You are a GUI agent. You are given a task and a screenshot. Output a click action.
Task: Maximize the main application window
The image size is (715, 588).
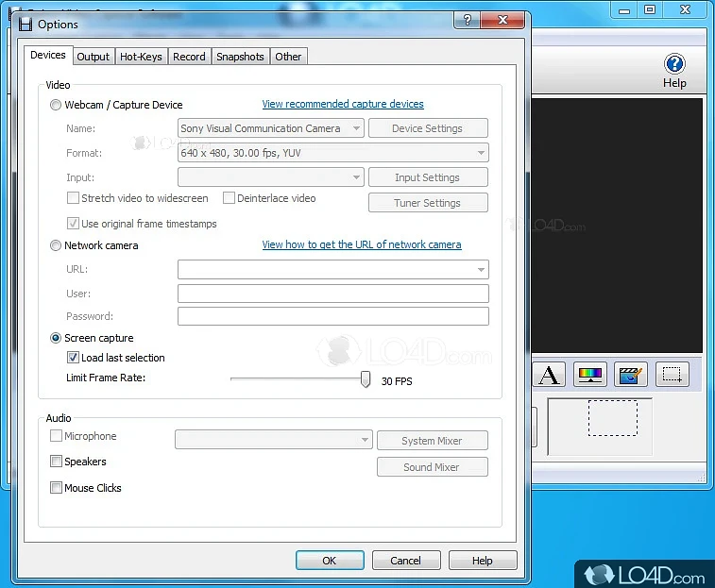point(650,10)
